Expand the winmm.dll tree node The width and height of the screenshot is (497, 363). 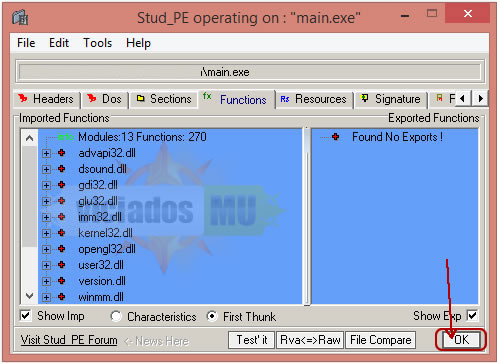[x=46, y=297]
